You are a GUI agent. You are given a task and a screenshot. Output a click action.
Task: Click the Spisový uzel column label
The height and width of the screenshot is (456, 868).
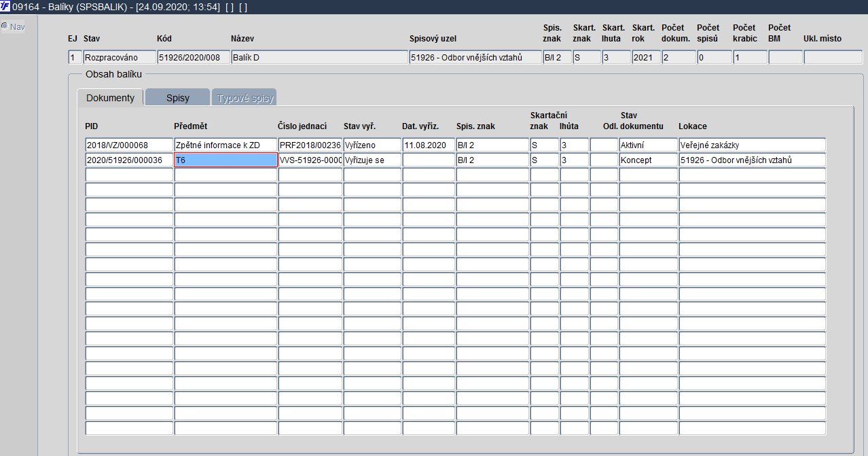click(x=433, y=39)
